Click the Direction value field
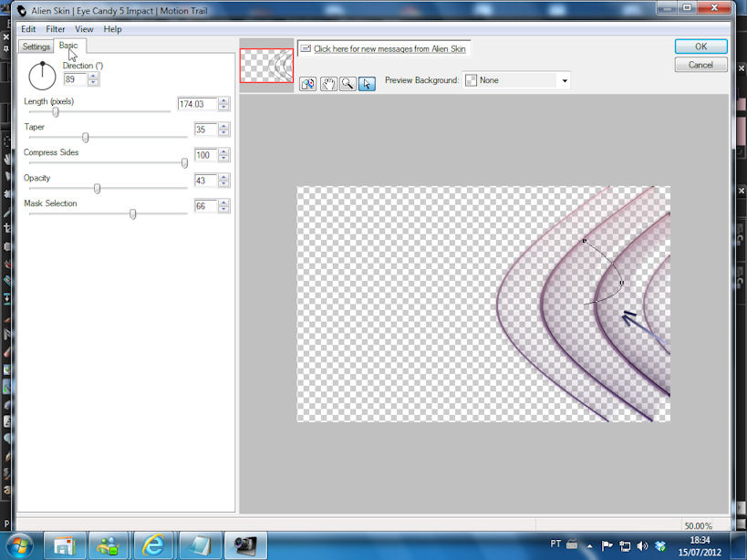Screen dimensions: 747x560 [x=75, y=79]
